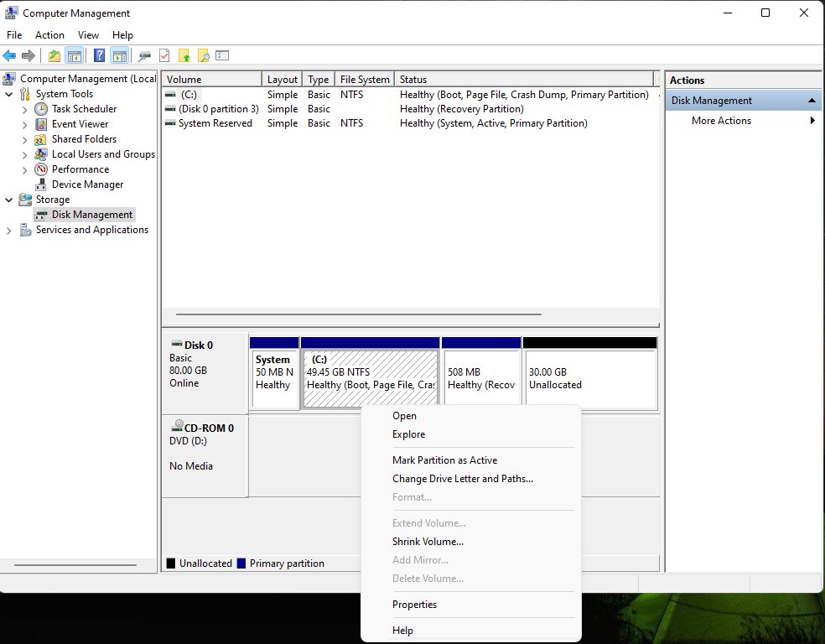Sort by the Status column header
Screen dimensions: 825x644
[523, 79]
